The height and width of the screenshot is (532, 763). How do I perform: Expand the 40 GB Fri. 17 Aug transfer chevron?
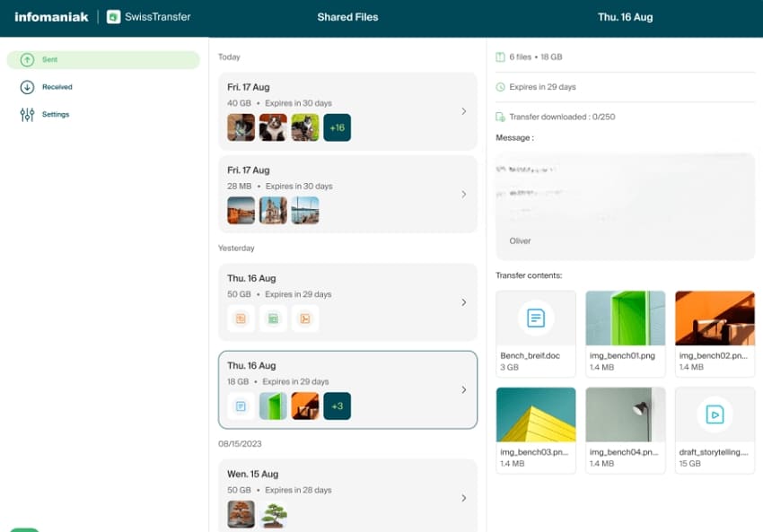463,111
